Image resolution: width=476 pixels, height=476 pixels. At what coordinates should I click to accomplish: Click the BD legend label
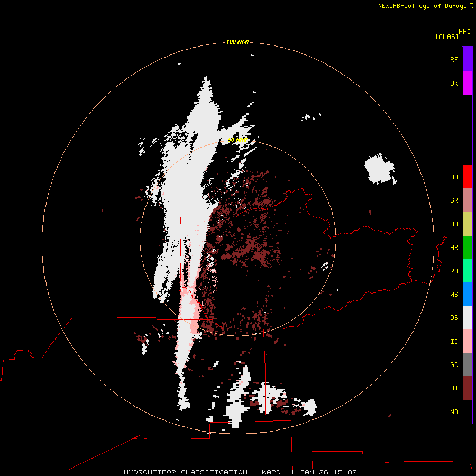click(454, 224)
